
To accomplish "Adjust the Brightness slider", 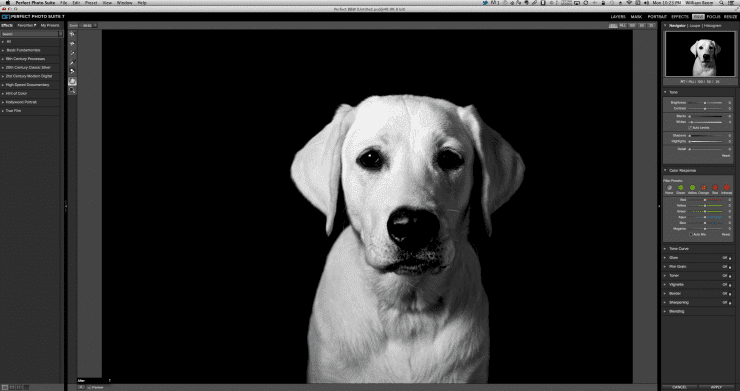I will (x=705, y=103).
